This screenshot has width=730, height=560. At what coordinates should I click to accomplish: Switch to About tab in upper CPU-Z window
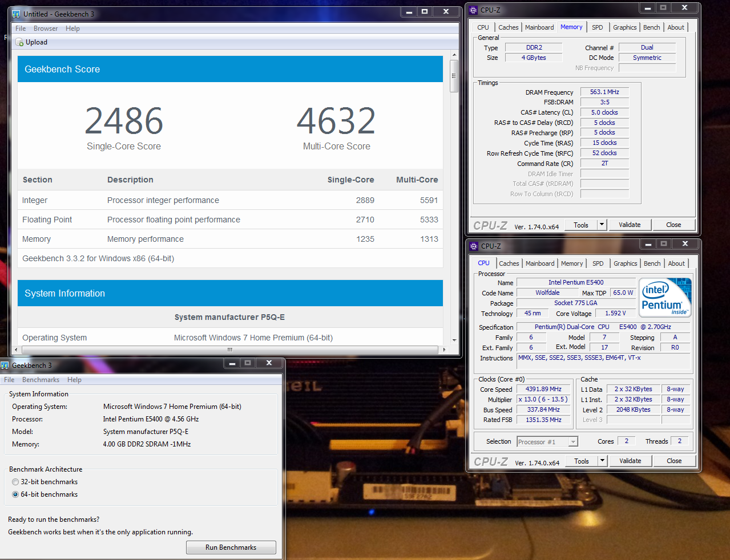pyautogui.click(x=676, y=27)
